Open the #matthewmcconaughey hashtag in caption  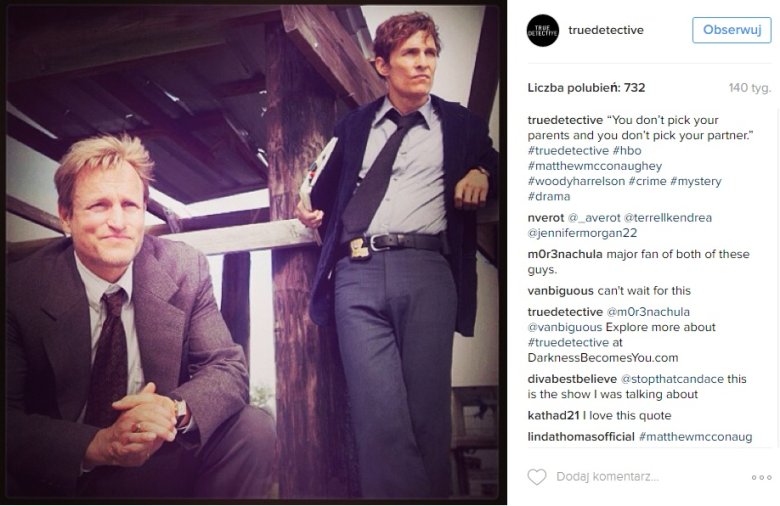click(x=594, y=166)
